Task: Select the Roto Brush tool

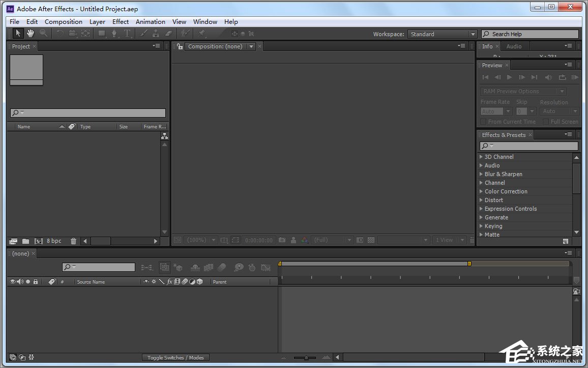Action: pos(186,34)
